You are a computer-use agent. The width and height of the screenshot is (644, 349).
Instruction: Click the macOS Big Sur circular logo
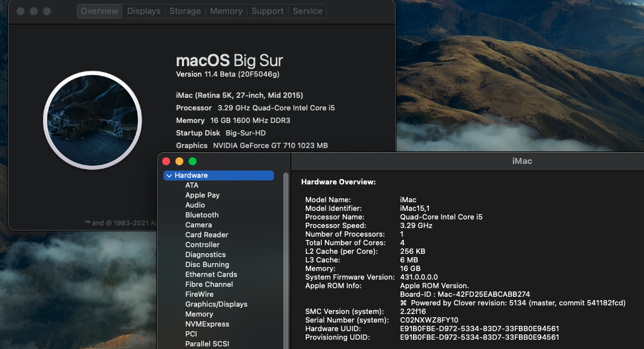tap(93, 120)
